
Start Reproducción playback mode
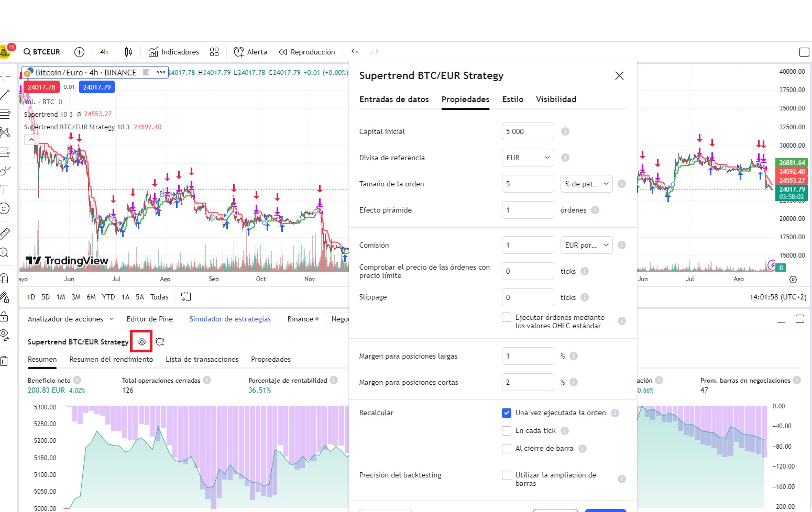(x=307, y=52)
